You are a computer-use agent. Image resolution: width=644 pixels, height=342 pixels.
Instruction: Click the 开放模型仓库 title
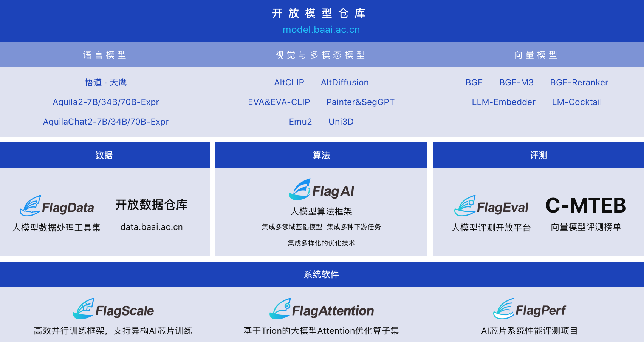pyautogui.click(x=319, y=13)
